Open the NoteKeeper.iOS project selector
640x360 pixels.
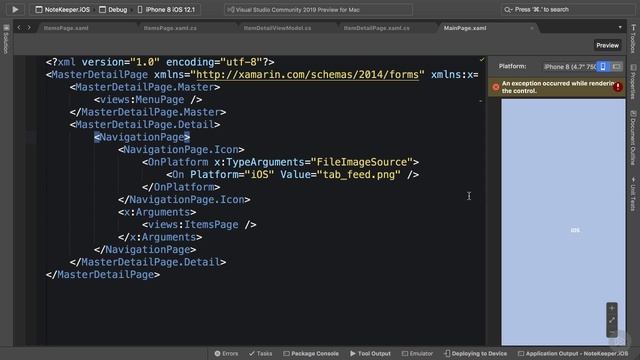point(62,9)
